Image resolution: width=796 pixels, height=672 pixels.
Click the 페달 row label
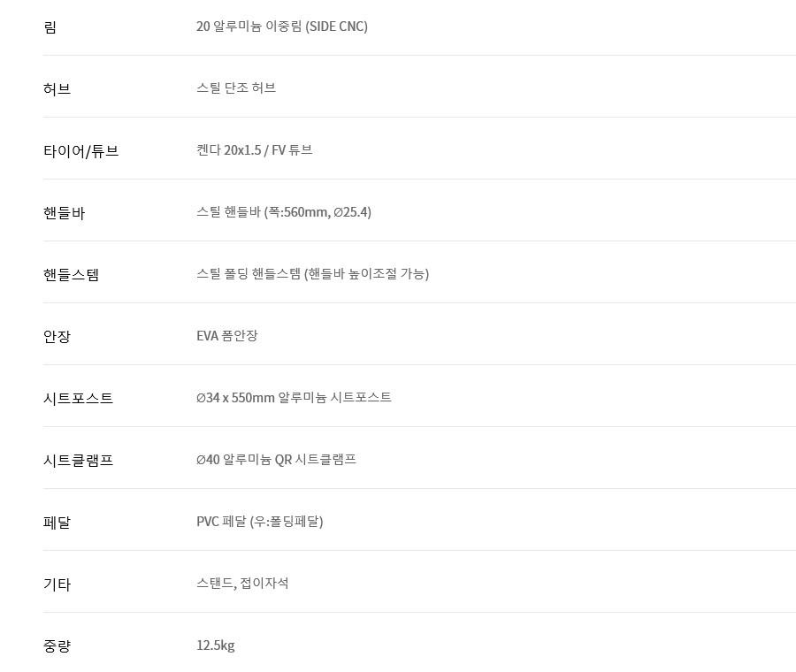tap(57, 523)
